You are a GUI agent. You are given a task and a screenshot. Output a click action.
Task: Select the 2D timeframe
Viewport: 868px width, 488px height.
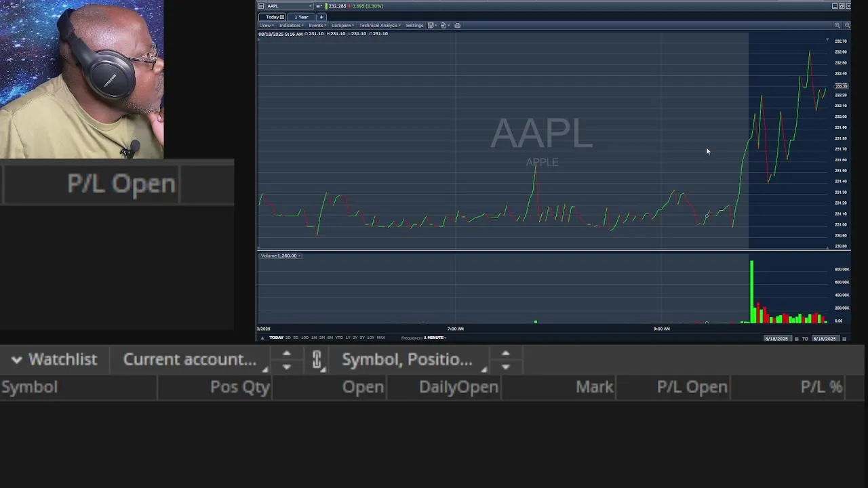pyautogui.click(x=288, y=338)
